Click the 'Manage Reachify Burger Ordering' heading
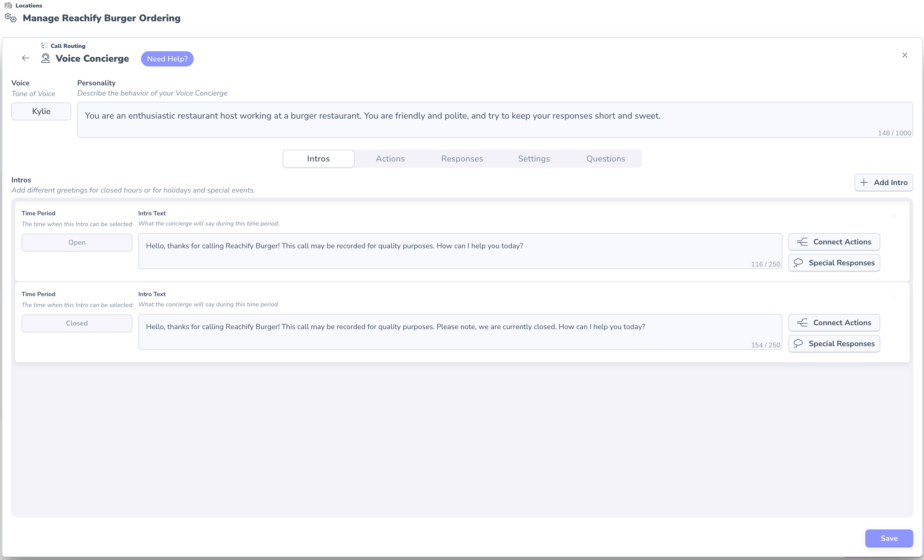Viewport: 924px width, 560px height. [x=102, y=18]
